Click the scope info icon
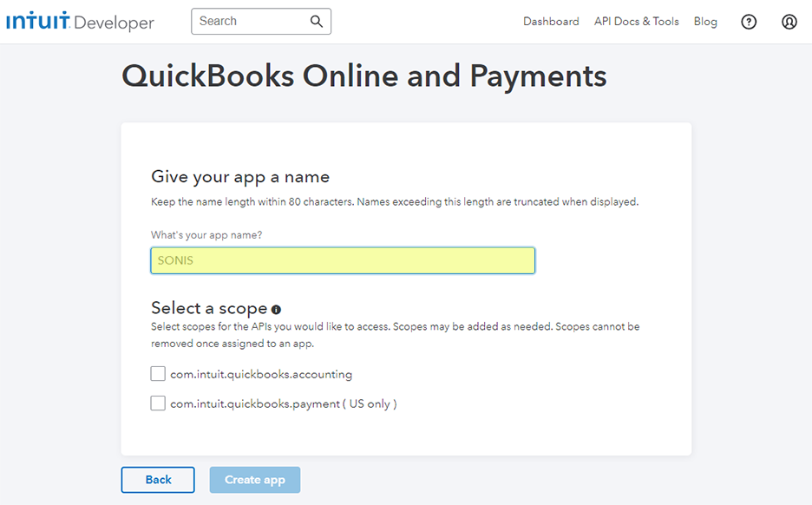Viewport: 812px width, 505px height. pos(276,309)
